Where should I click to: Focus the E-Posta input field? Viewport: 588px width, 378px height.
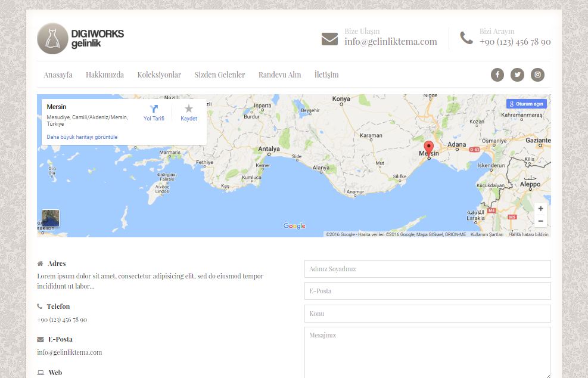[428, 291]
